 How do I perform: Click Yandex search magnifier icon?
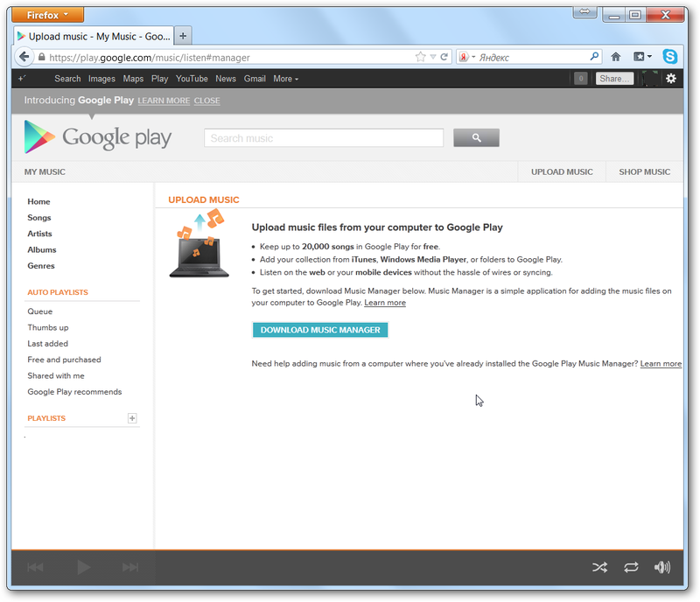(x=594, y=56)
